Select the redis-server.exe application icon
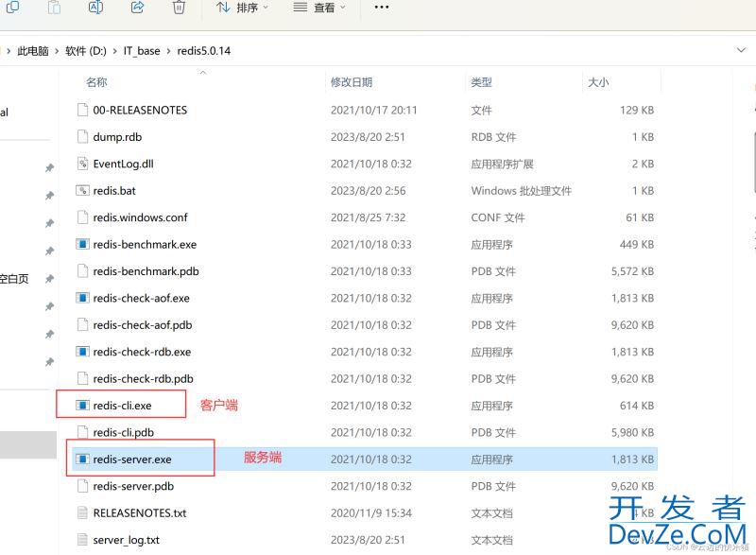 [x=82, y=460]
